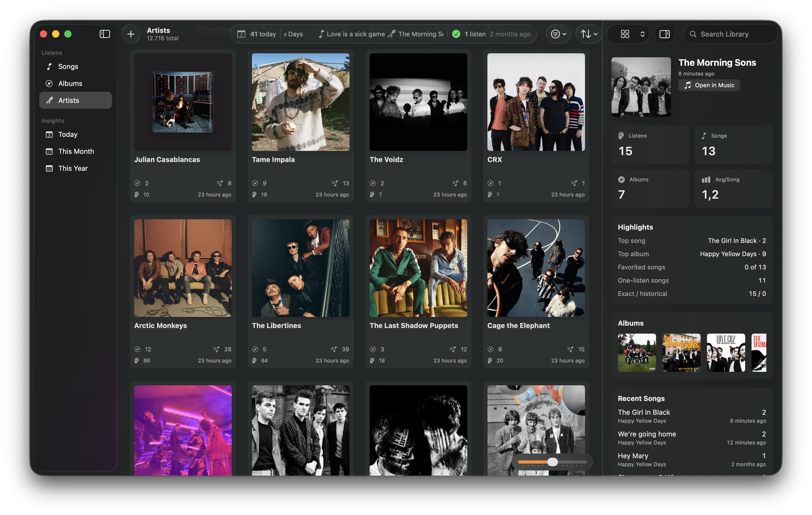This screenshot has height=515, width=812.
Task: Show Today insights
Action: point(76,134)
